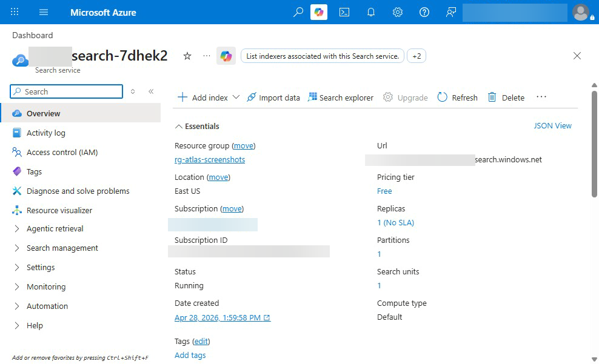The height and width of the screenshot is (364, 599).
Task: Launch Cloud Shell from the header
Action: 344,12
